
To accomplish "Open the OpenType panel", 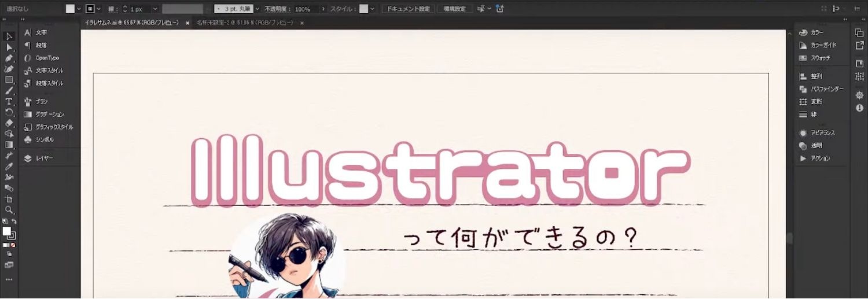I will tap(42, 58).
